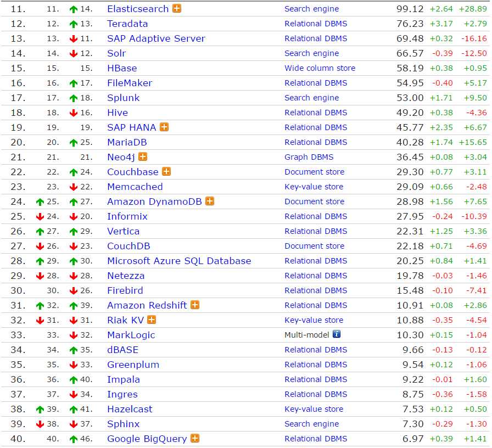
Task: Click the -16.16 change for SAP Adaptive Server
Action: click(474, 38)
